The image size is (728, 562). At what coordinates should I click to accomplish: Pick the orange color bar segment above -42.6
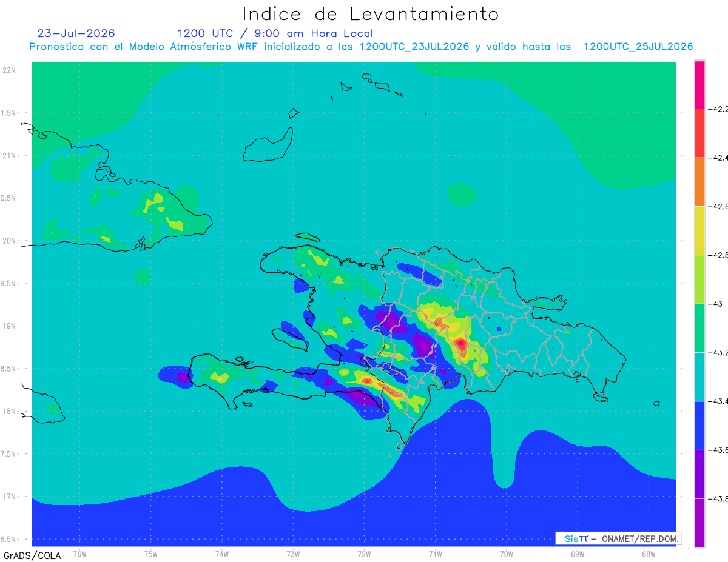pyautogui.click(x=699, y=182)
